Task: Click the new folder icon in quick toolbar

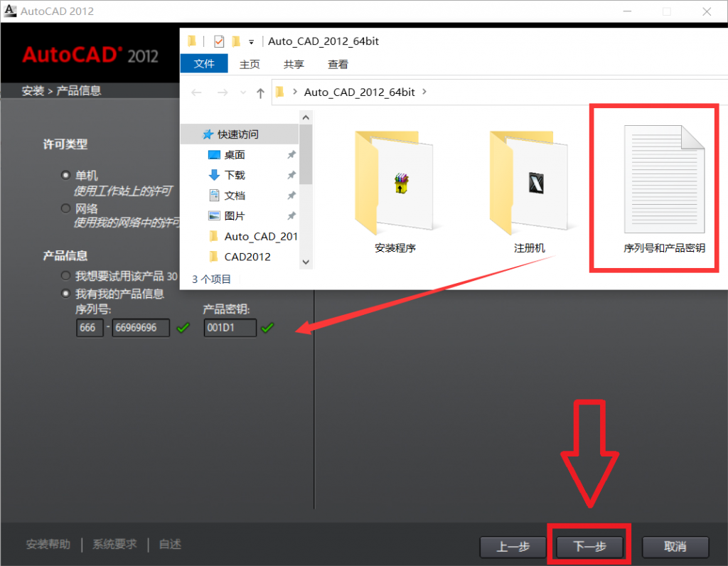Action: (236, 42)
